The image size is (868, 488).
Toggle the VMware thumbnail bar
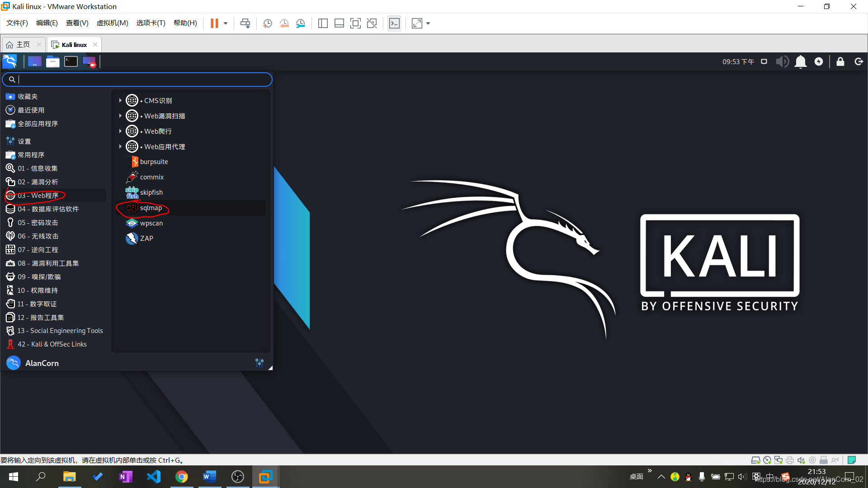339,23
